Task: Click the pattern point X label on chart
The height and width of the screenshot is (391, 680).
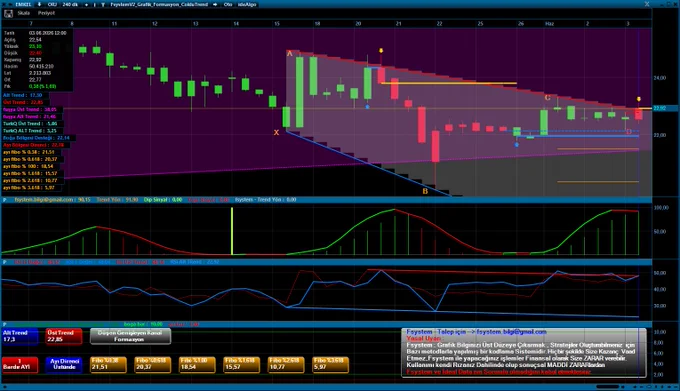Action: coord(276,133)
